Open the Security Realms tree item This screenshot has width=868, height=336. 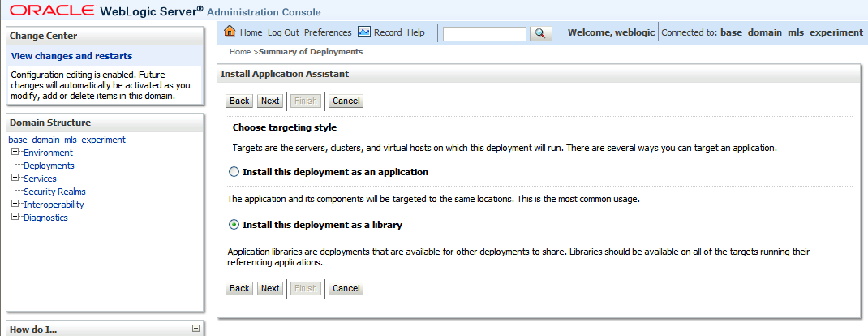(55, 192)
